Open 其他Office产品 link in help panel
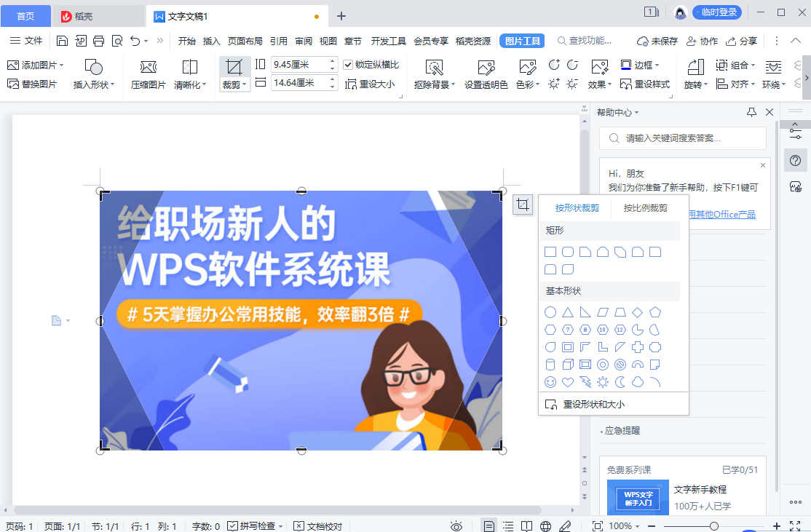Screen dimensions: 811x532 click(x=721, y=214)
